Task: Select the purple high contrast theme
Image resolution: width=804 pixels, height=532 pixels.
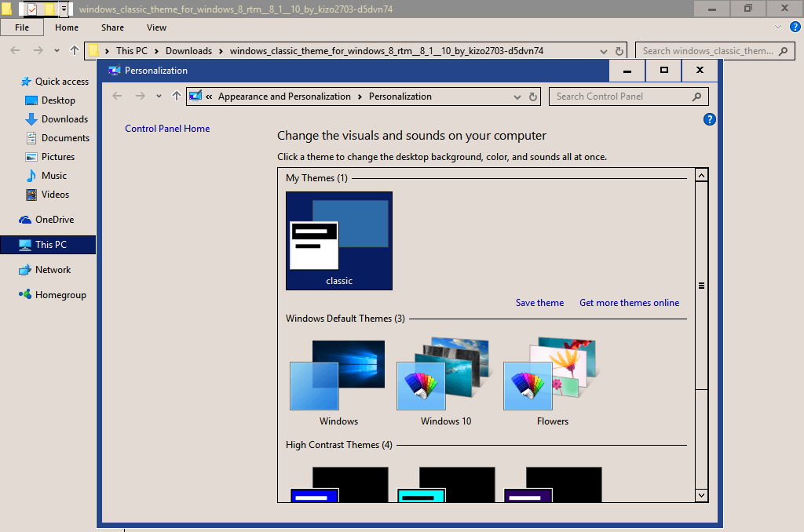Action: pos(552,484)
